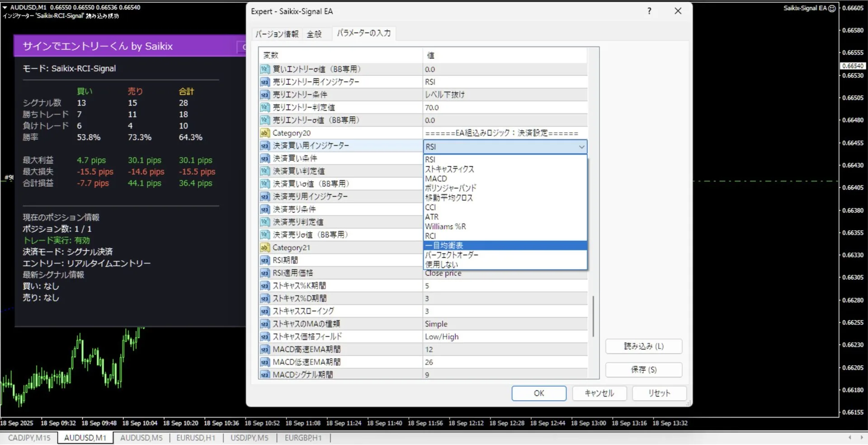The width and height of the screenshot is (868, 445).
Task: Click the value icon beside 買いエントリーσ値 (BB専用)
Action: click(265, 69)
